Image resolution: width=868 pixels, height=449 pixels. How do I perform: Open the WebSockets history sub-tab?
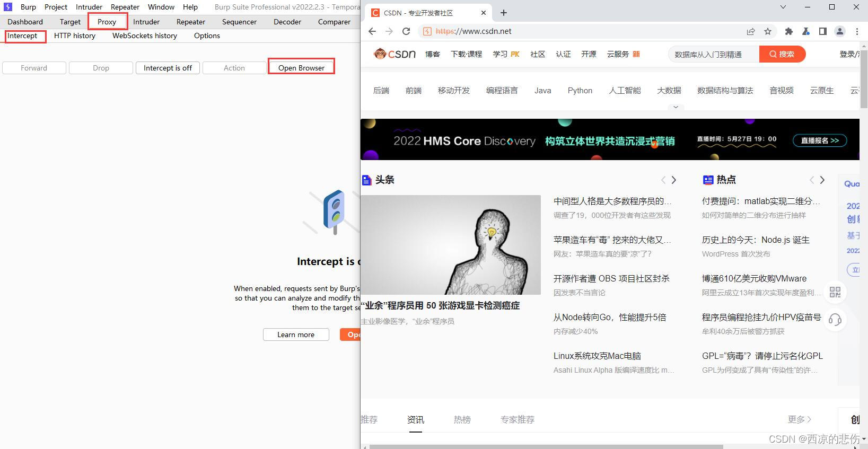145,36
